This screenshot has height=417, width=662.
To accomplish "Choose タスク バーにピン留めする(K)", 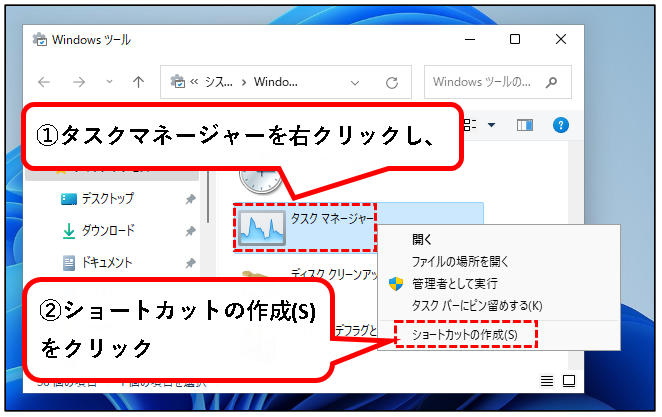I will 477,306.
